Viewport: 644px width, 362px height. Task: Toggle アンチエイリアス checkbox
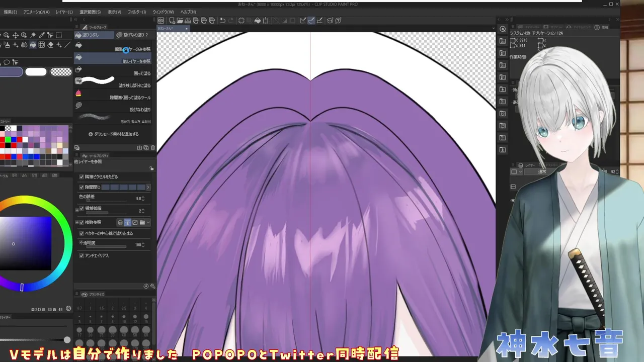(82, 255)
